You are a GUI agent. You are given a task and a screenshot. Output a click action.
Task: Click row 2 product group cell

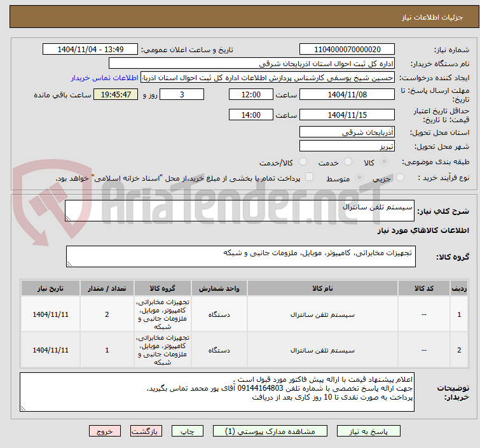coord(163,350)
